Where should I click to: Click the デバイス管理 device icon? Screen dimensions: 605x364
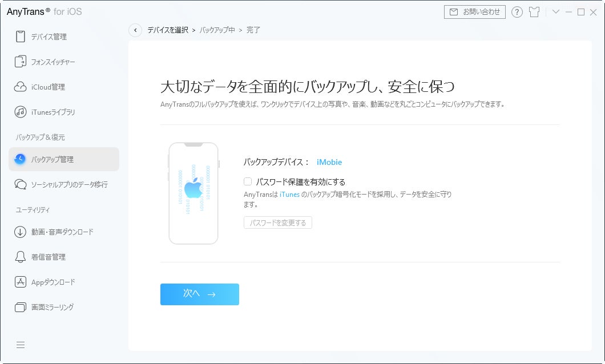pyautogui.click(x=20, y=37)
